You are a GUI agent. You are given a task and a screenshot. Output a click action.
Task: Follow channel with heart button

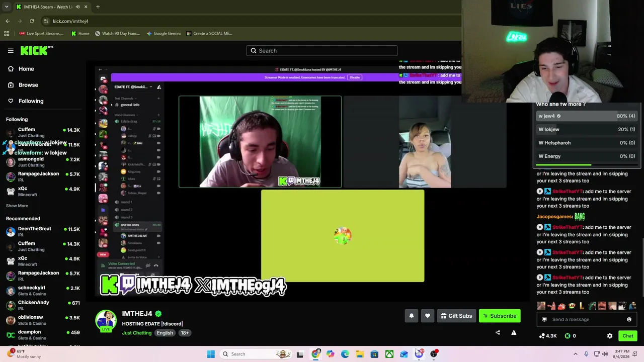428,316
